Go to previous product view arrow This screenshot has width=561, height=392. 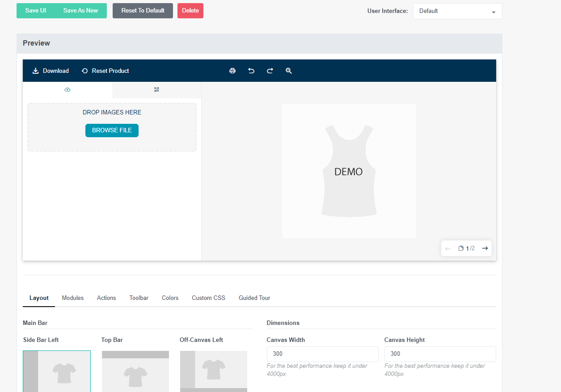[x=448, y=249]
